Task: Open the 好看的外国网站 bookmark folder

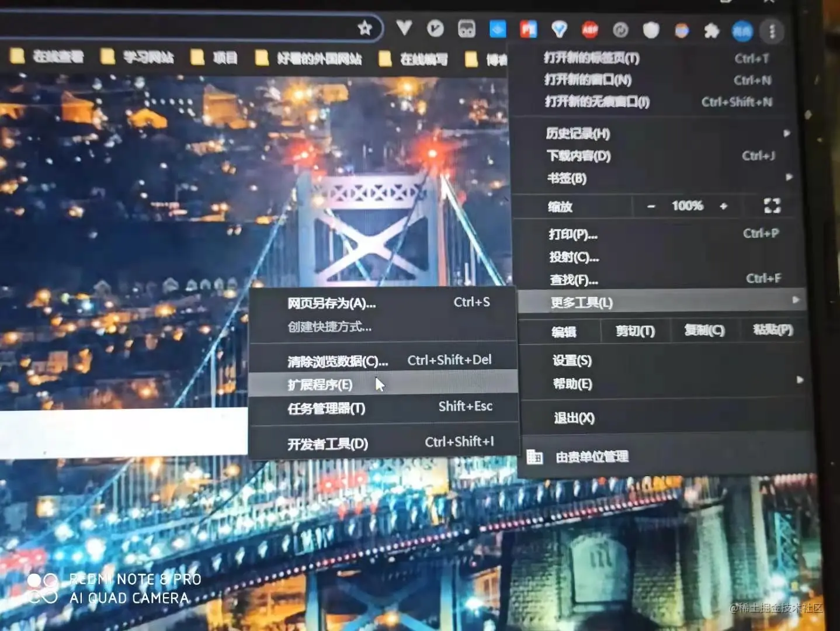Action: 310,58
